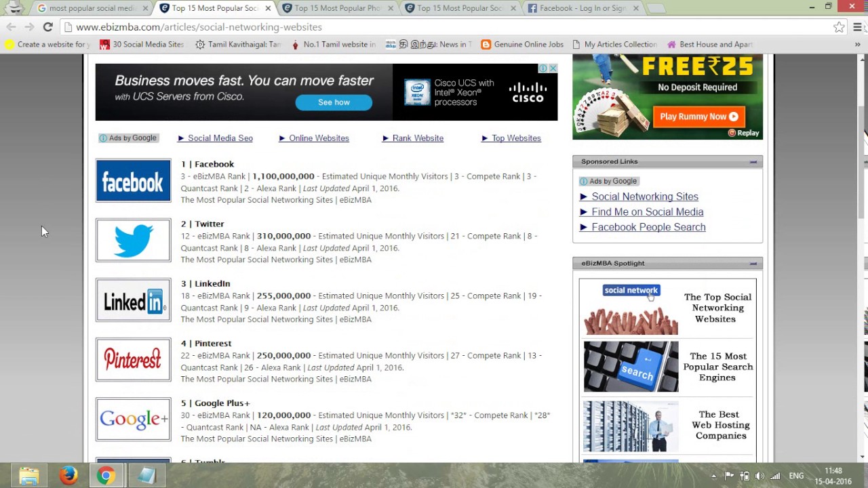Click the Facebook logo thumbnail

[x=133, y=180]
